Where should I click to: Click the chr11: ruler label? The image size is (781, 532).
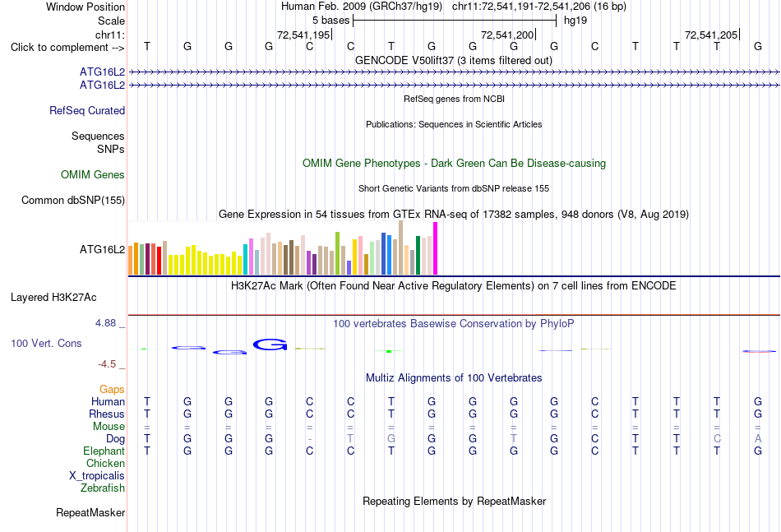point(109,35)
